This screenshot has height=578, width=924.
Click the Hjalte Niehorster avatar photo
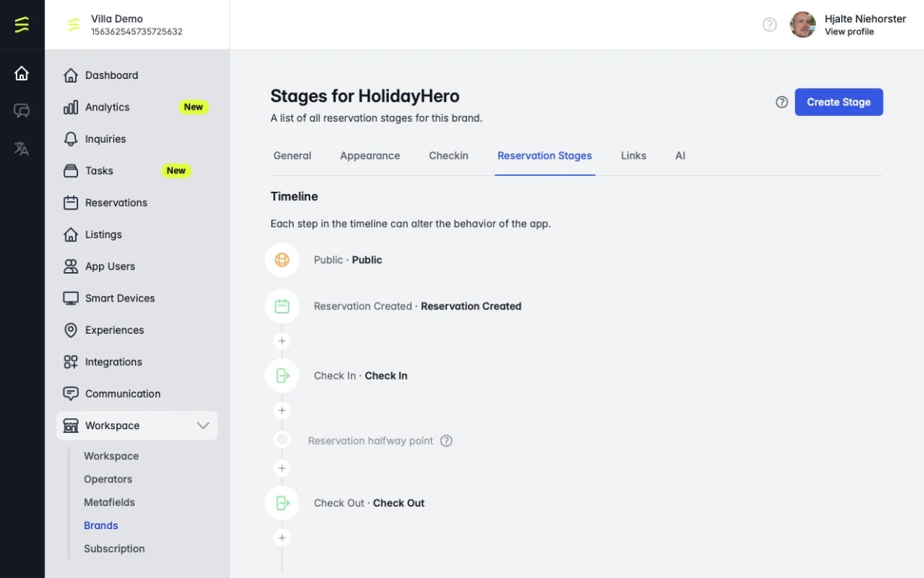(803, 25)
